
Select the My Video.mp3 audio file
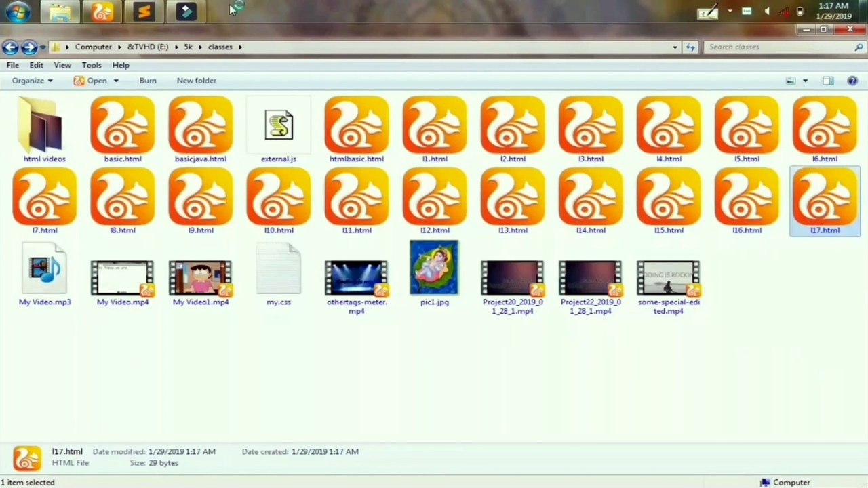pos(44,274)
